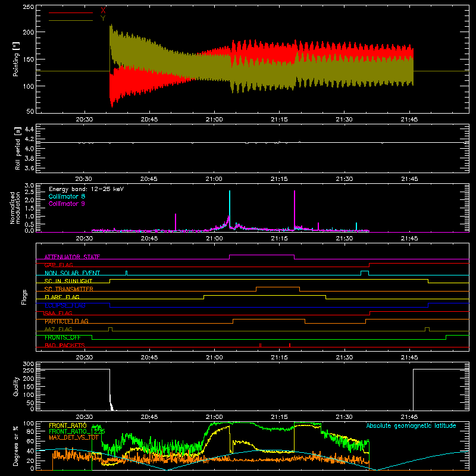The height and width of the screenshot is (476, 476).
Task: Click the 21:00 tick under the Pointing plot
Action: 214,120
